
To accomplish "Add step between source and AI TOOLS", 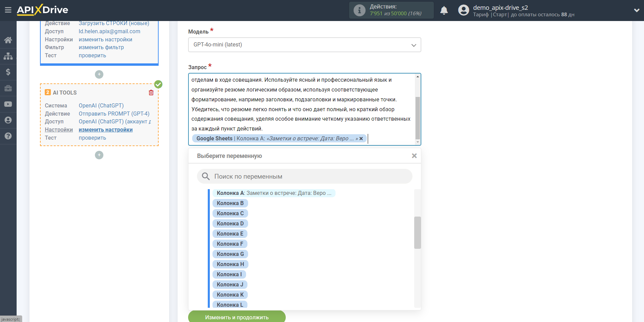I will (99, 74).
